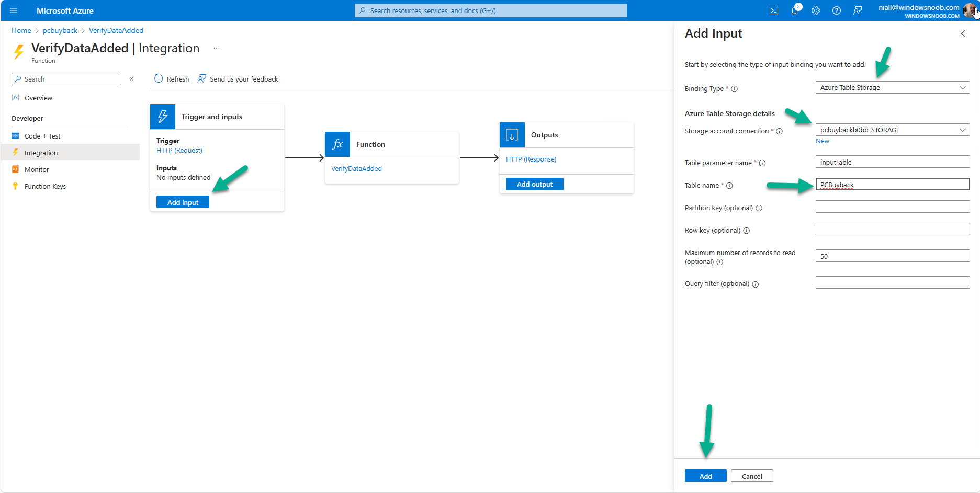Click the Function fx icon
This screenshot has height=493, width=980.
point(337,144)
